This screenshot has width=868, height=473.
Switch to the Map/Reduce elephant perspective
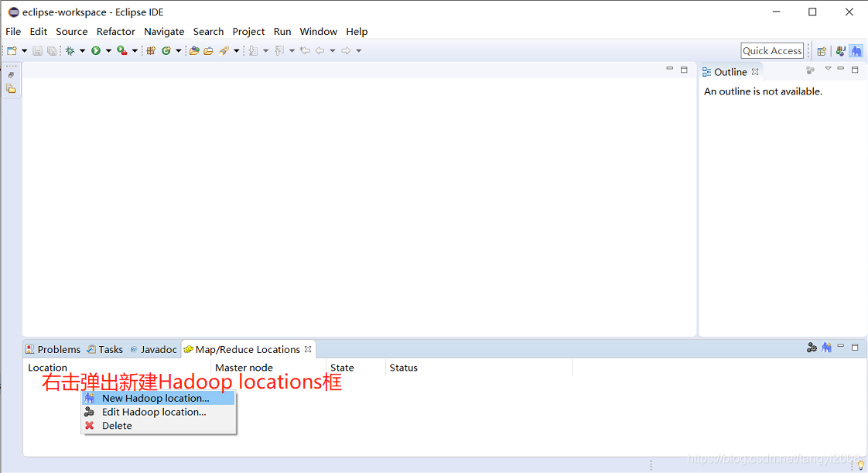(x=856, y=51)
